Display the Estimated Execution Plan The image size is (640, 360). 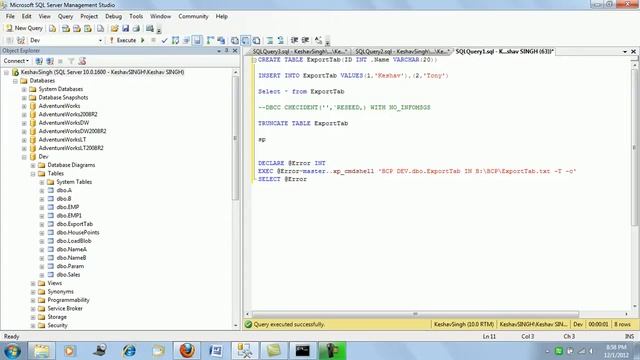tap(176, 40)
